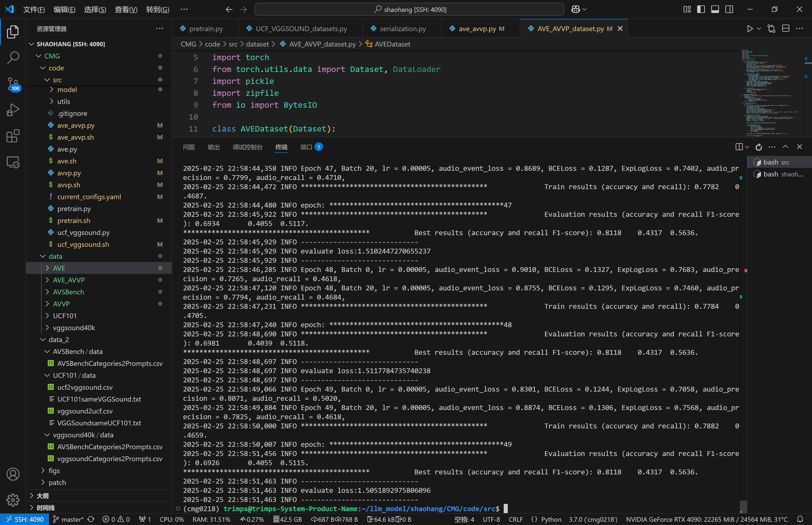The image size is (812, 525).
Task: Switch to the ave_avvp.py editor tab
Action: coord(477,29)
